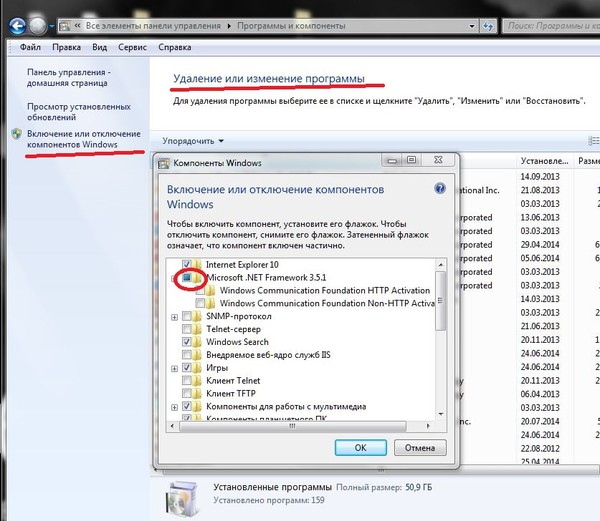The image size is (600, 521).
Task: Click folder icon next to Windows Search
Action: [197, 342]
